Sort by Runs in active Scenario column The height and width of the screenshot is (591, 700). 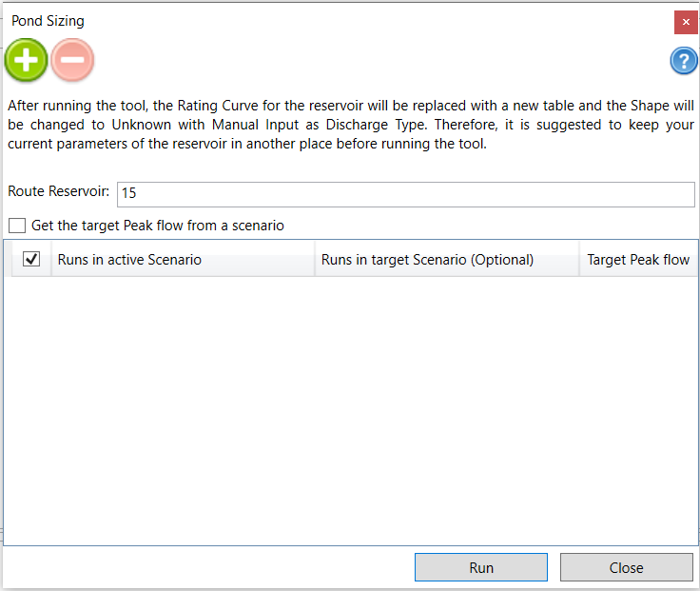pyautogui.click(x=181, y=259)
